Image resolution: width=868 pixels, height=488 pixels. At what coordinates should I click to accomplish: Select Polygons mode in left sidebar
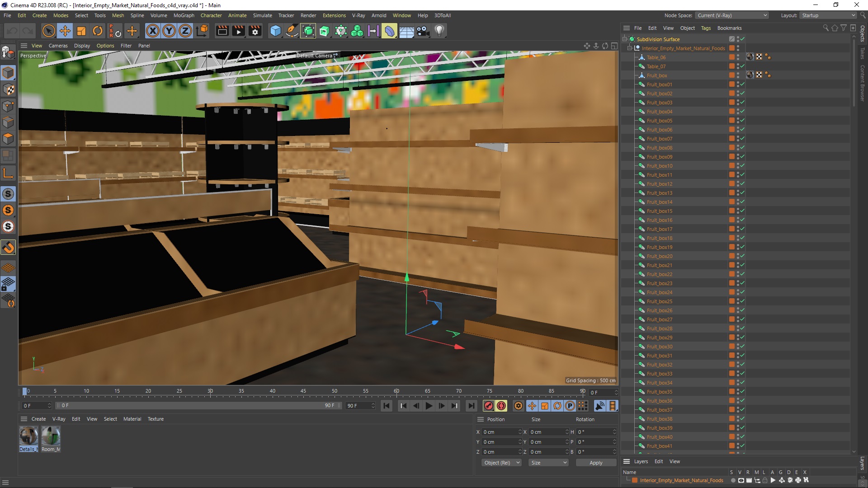click(8, 139)
